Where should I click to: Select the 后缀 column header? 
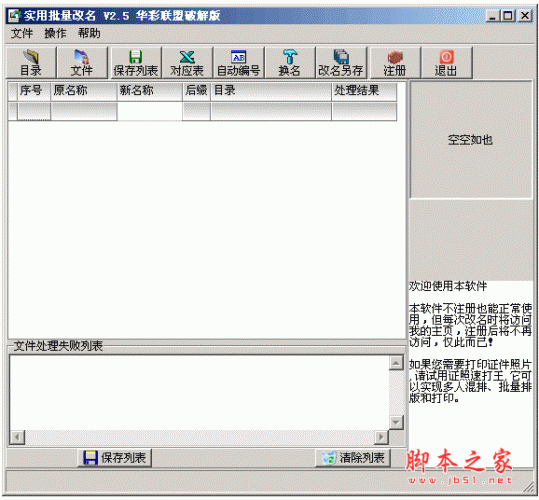coord(196,91)
